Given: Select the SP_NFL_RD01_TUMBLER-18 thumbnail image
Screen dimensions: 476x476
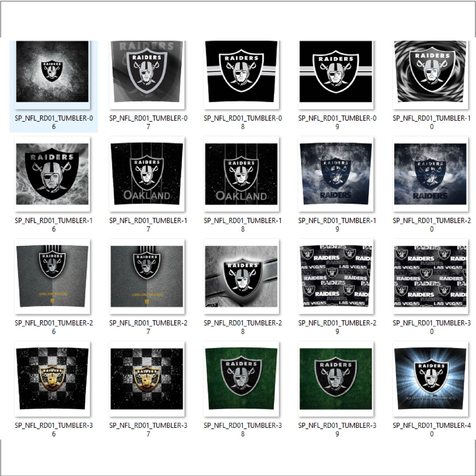Looking at the screenshot, I should point(241,174).
